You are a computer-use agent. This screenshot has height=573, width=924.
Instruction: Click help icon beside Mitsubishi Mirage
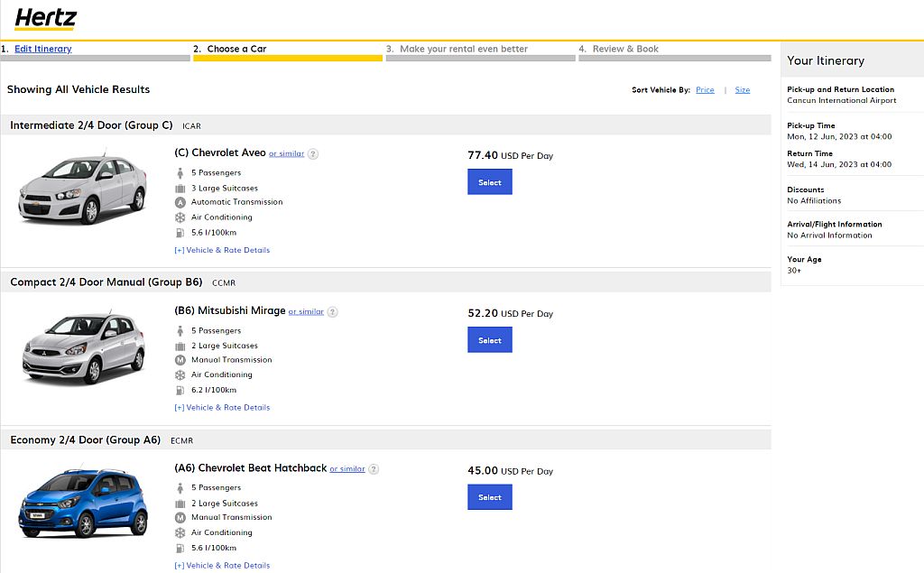tap(332, 312)
